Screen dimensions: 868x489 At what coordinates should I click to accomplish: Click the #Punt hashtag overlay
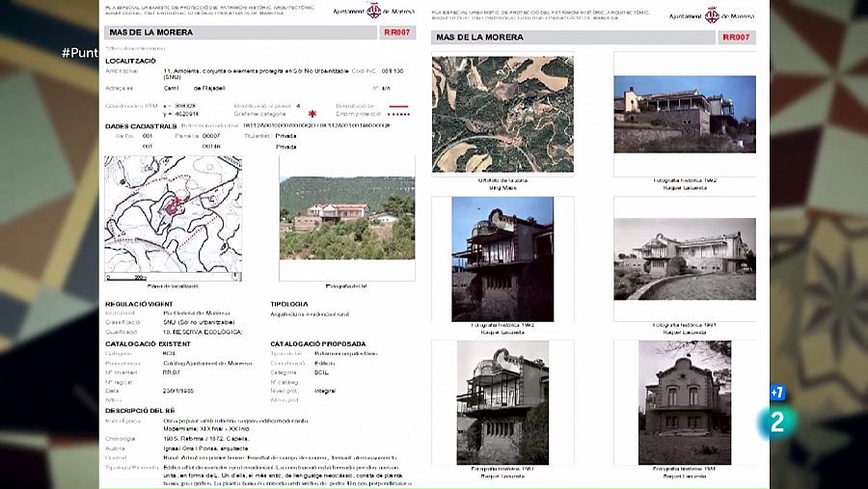tap(79, 52)
